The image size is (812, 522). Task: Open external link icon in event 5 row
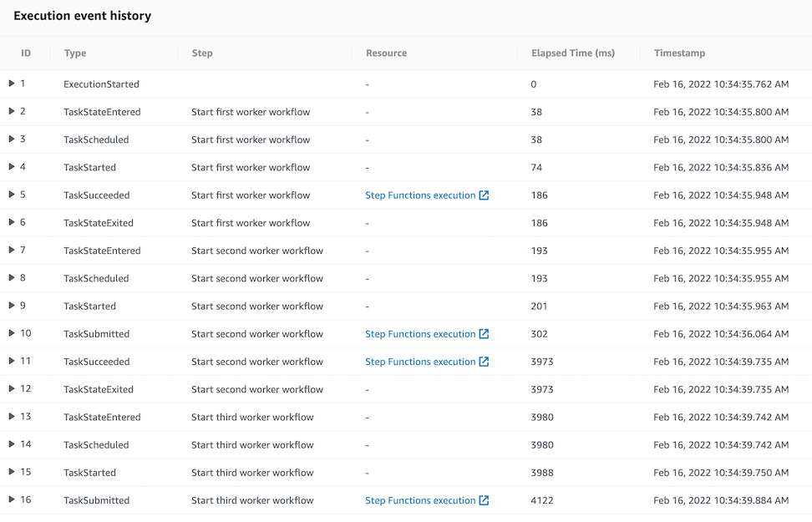click(x=484, y=195)
